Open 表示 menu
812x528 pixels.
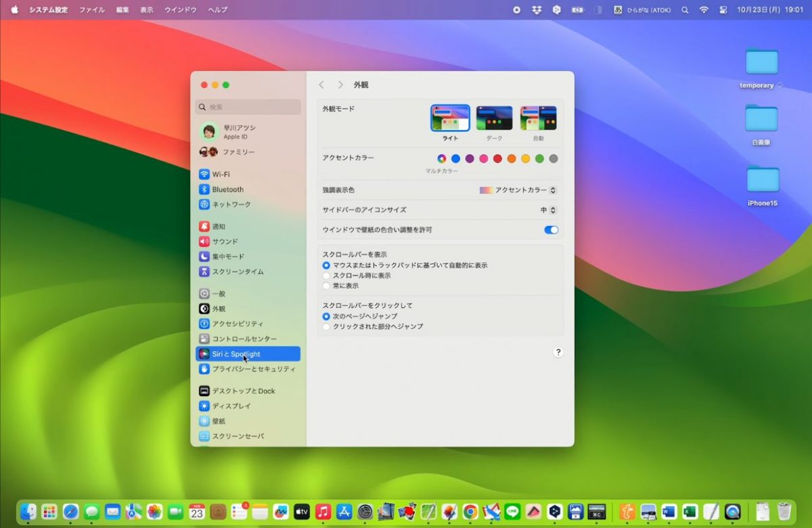(x=147, y=10)
